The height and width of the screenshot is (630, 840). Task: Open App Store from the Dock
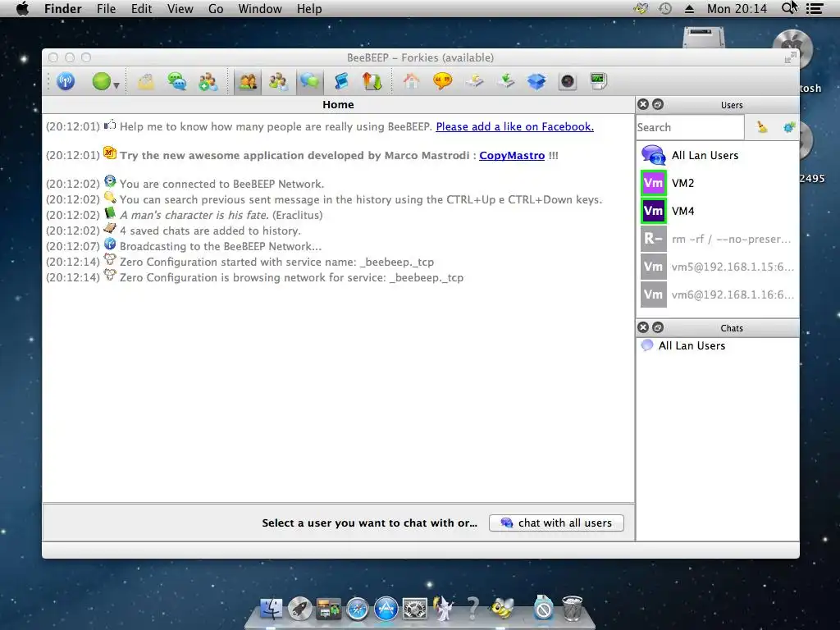click(386, 609)
